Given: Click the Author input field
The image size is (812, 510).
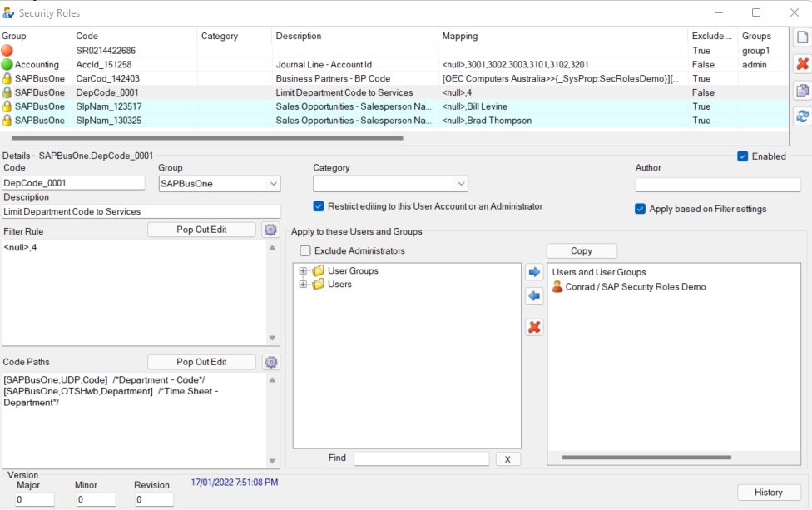Looking at the screenshot, I should (718, 185).
